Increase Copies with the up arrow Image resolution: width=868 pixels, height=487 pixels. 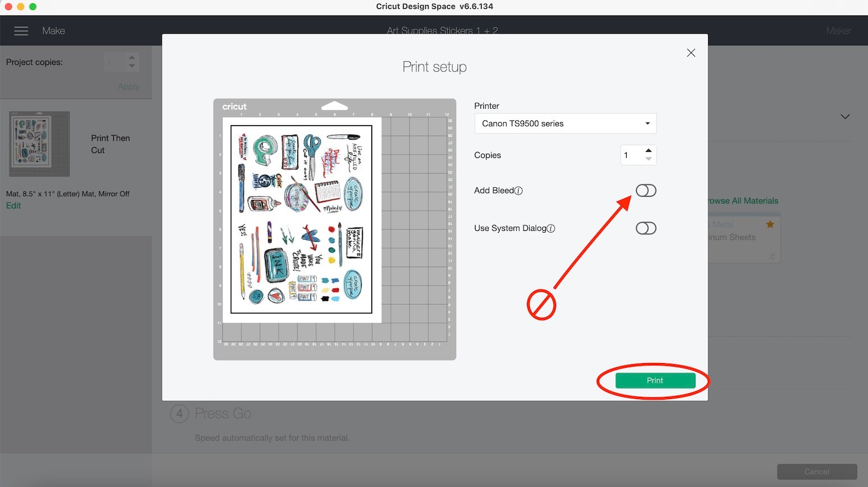coord(648,151)
